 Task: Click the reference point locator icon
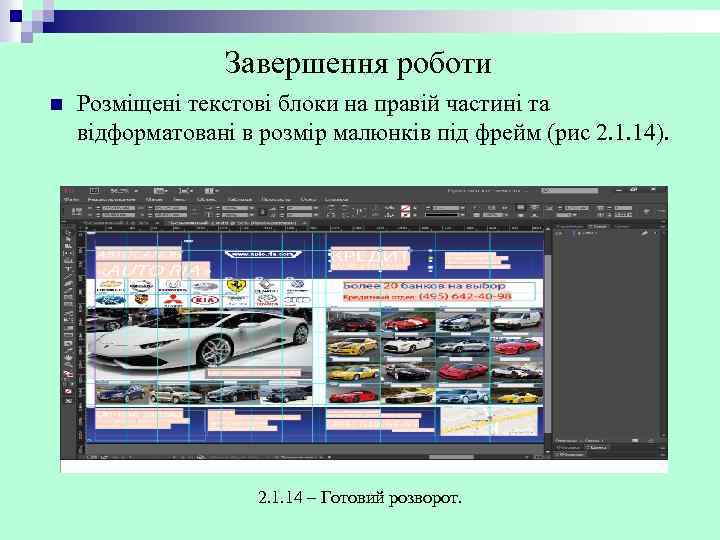point(77,211)
